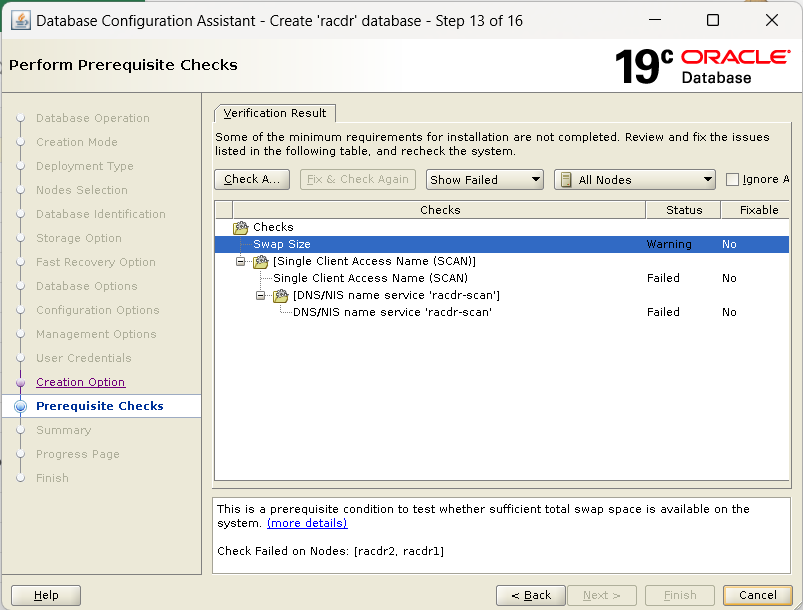Viewport: 803px width, 610px height.
Task: Click the Creation Mode step label
Action: [77, 142]
